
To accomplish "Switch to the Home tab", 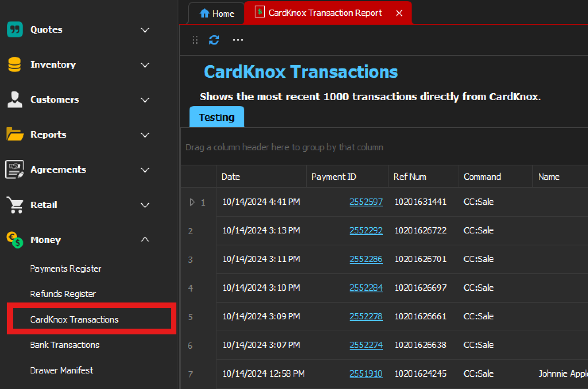I will click(x=217, y=14).
